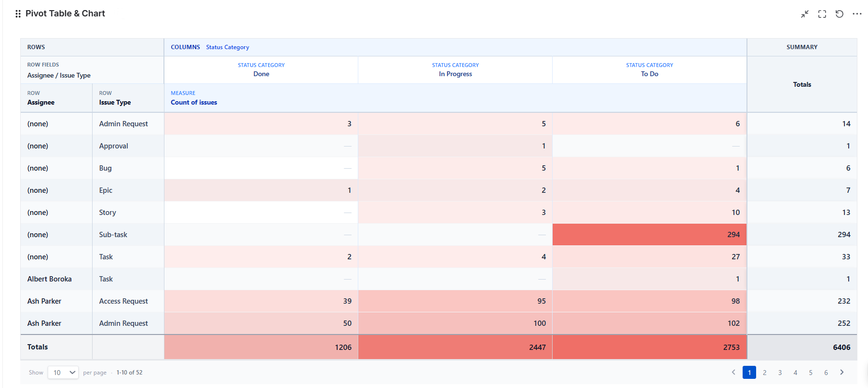Click the Approval issue type cell
The image size is (868, 388).
(x=128, y=146)
